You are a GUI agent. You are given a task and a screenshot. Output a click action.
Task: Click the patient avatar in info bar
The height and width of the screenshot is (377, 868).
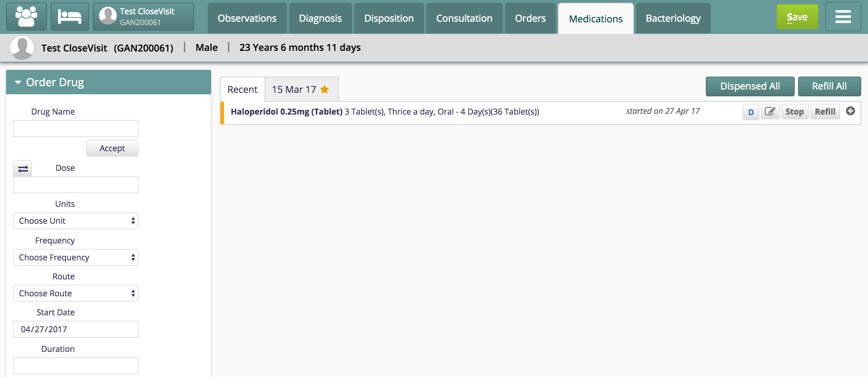coord(22,47)
